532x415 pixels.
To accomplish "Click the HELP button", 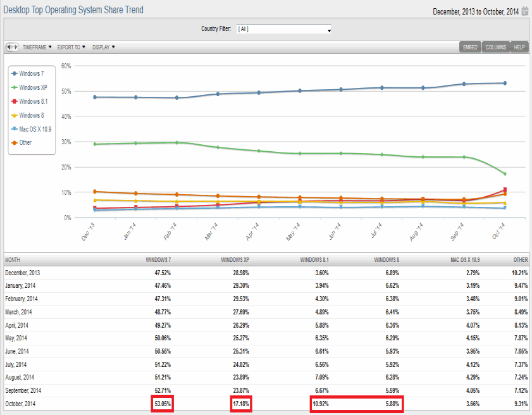I will click(519, 47).
